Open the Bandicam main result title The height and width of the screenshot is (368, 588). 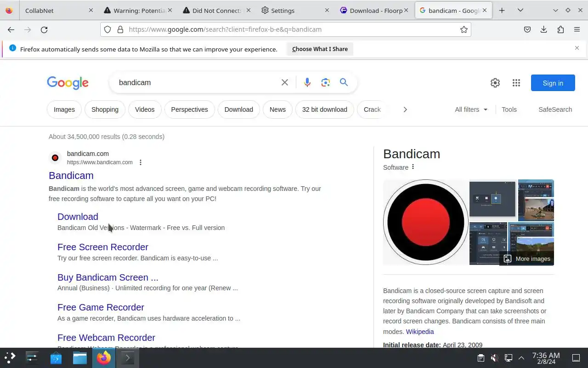click(71, 175)
